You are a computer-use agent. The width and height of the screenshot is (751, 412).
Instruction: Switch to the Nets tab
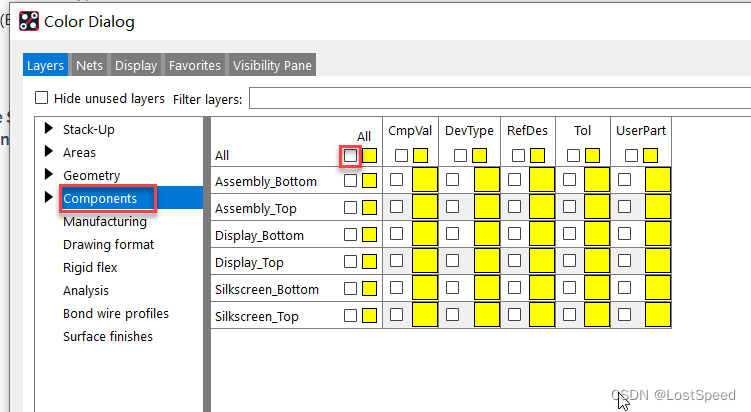[x=89, y=66]
